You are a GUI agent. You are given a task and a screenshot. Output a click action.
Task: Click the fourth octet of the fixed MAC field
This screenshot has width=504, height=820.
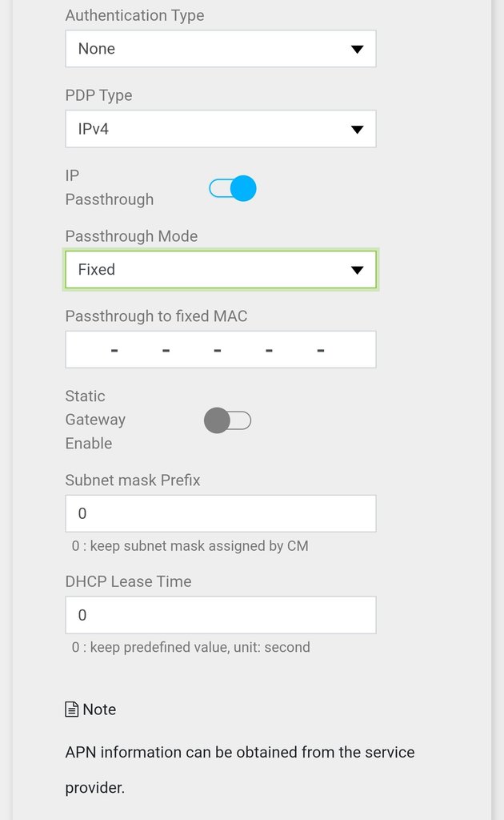[x=243, y=350]
